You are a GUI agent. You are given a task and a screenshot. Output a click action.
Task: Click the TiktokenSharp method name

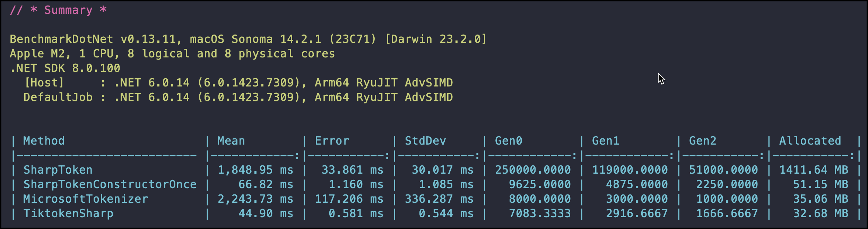pyautogui.click(x=68, y=214)
